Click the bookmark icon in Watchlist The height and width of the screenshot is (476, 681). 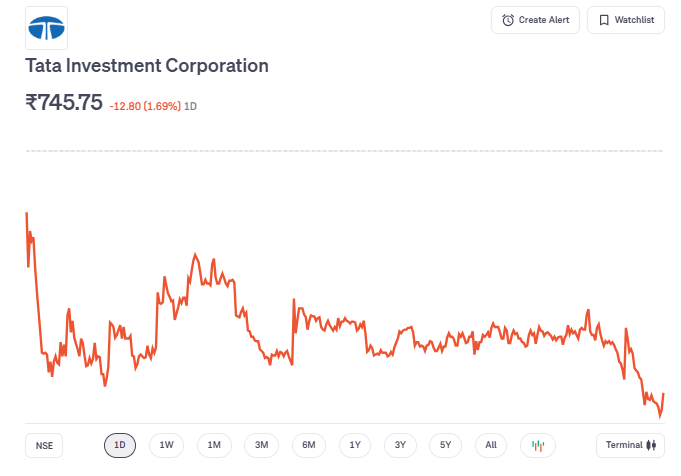coord(604,20)
